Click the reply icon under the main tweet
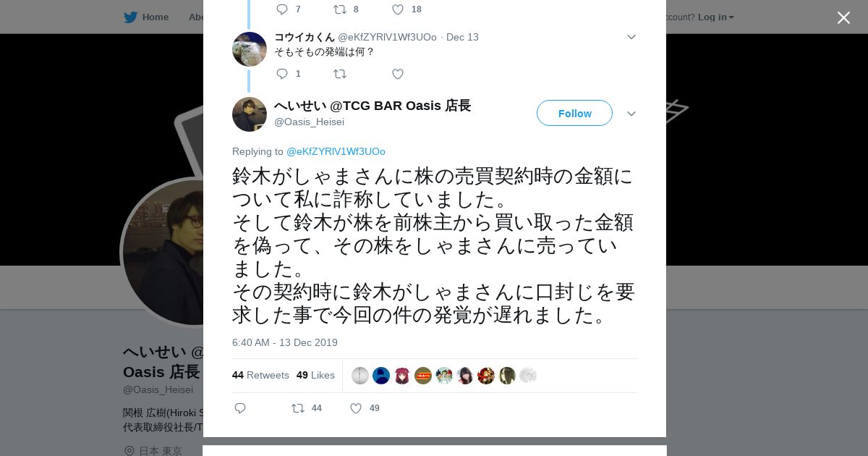868x456 pixels. point(240,408)
